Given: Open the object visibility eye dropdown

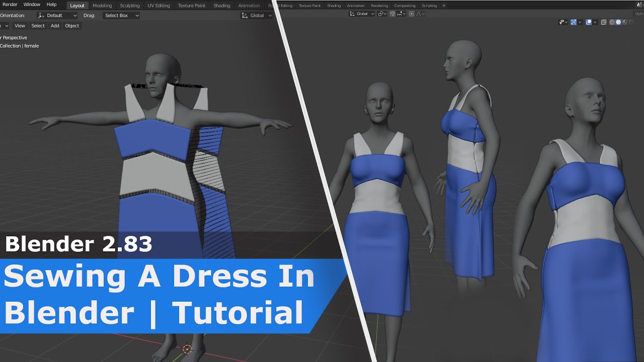Looking at the screenshot, I should pyautogui.click(x=563, y=22).
